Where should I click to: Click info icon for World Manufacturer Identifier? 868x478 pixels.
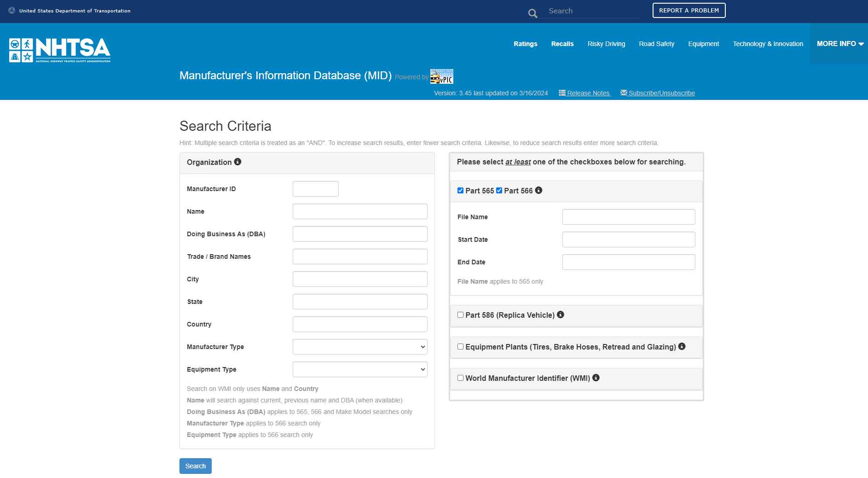(596, 378)
